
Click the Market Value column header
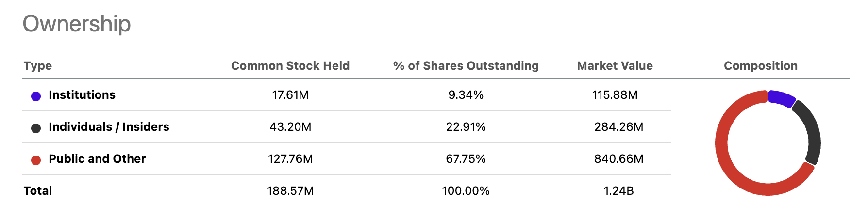click(615, 66)
